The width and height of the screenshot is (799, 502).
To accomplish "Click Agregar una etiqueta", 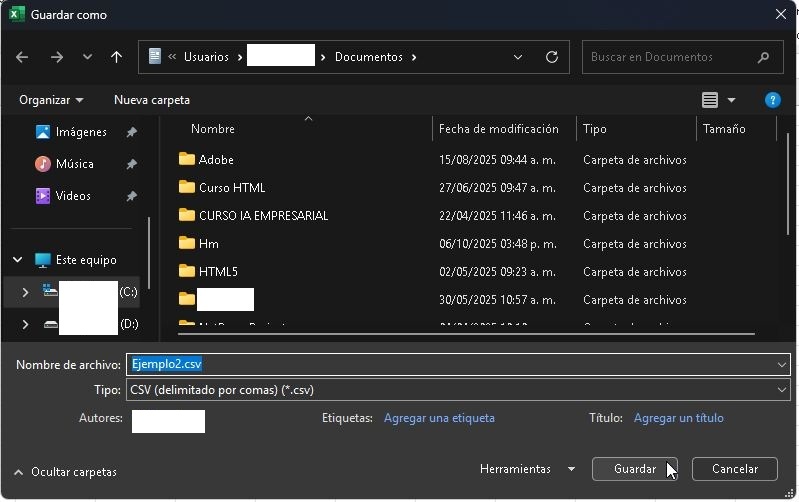I will [x=439, y=418].
